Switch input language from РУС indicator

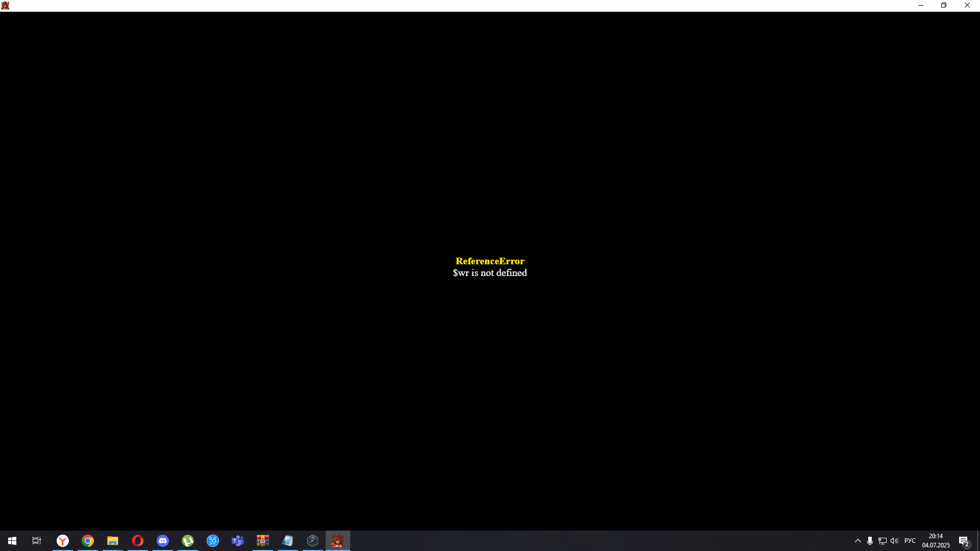910,541
